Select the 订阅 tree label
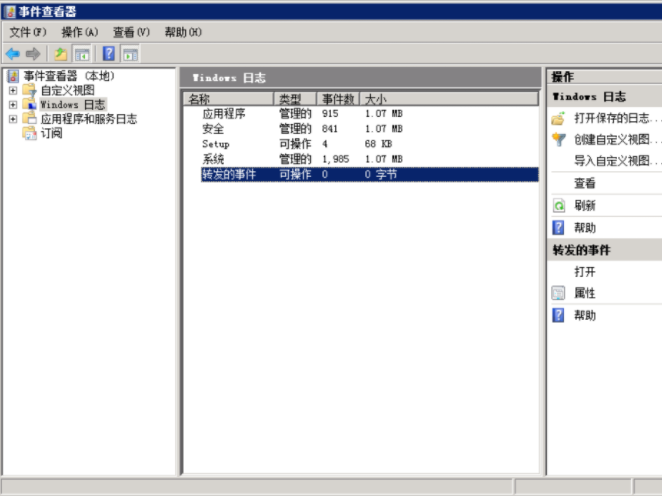The width and height of the screenshot is (662, 496). pos(52,133)
